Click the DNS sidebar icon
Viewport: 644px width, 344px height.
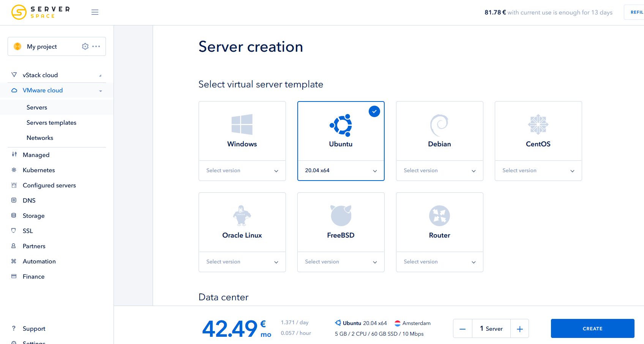click(x=14, y=200)
